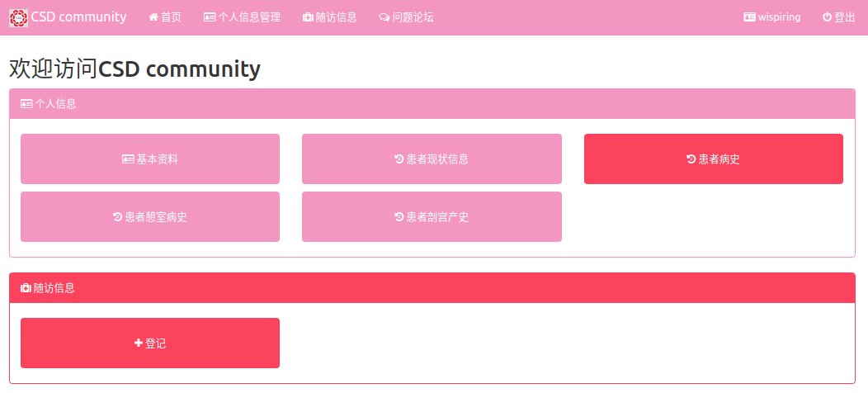Click the power icon beside 登出
This screenshot has height=393, width=868.
click(x=827, y=17)
